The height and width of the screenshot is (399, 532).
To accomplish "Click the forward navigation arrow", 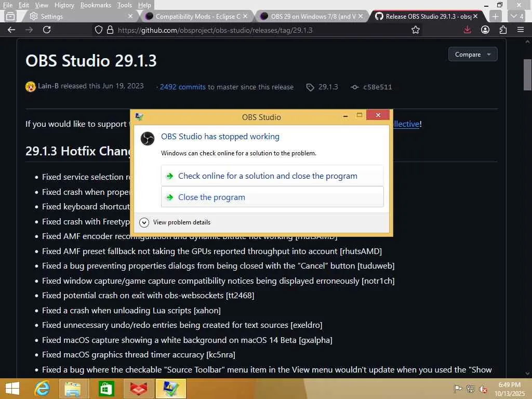I will (x=29, y=30).
